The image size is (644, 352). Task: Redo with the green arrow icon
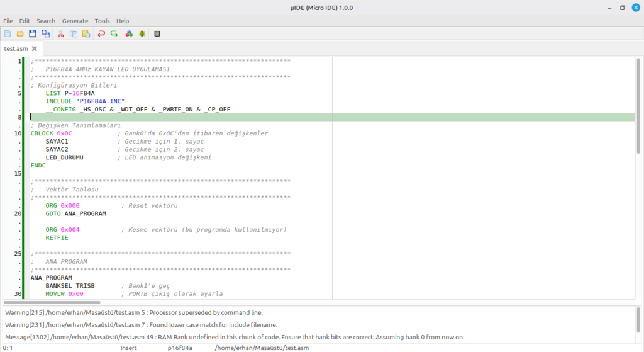(x=114, y=33)
